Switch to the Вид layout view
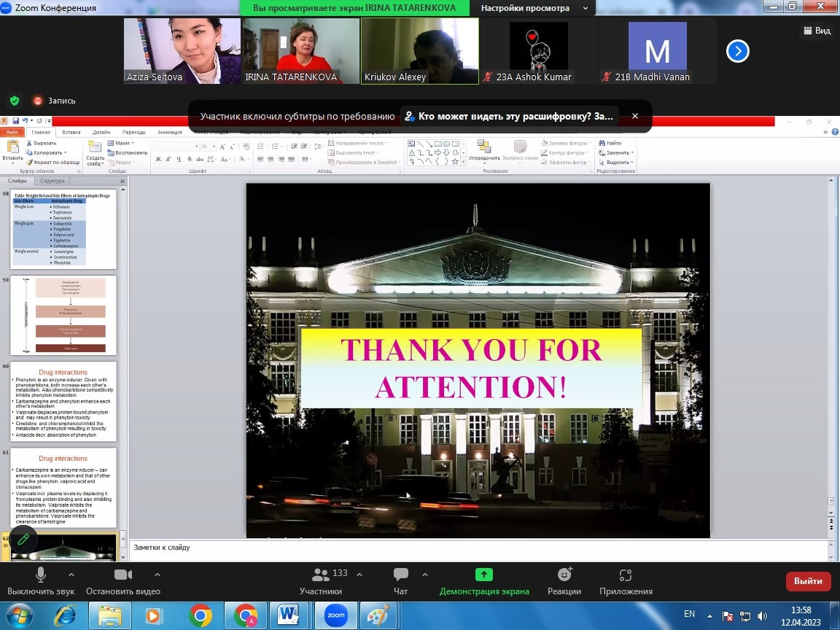This screenshot has height=630, width=840. pos(817,31)
